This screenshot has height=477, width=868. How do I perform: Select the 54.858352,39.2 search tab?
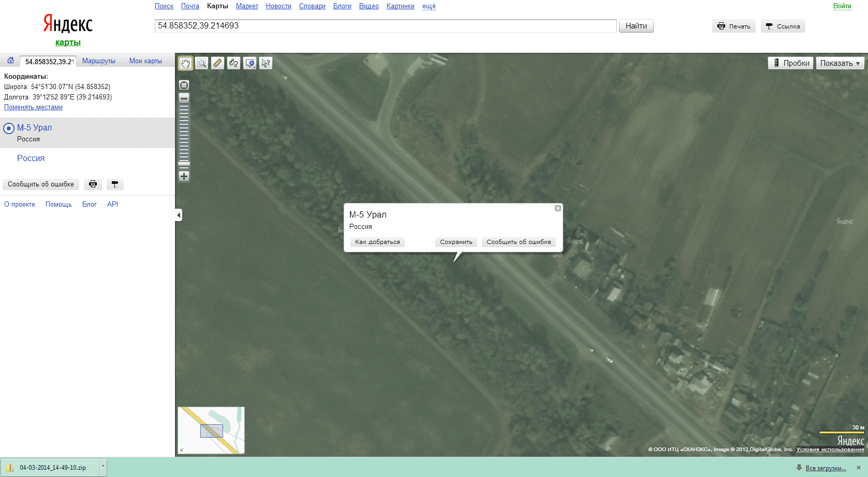coord(49,62)
